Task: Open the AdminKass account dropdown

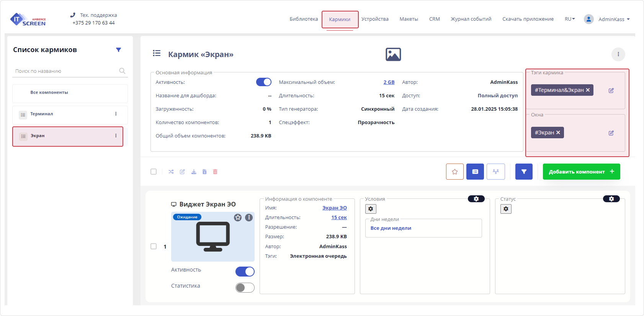Action: tap(614, 19)
